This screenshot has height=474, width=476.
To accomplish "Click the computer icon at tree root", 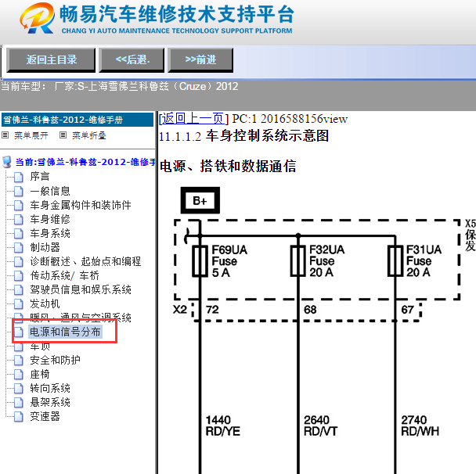I will coord(7,162).
